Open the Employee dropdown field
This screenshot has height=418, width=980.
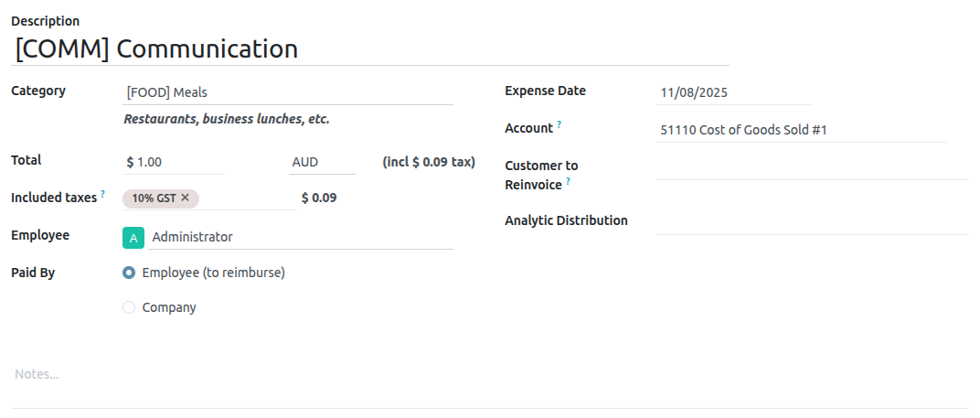[x=300, y=237]
